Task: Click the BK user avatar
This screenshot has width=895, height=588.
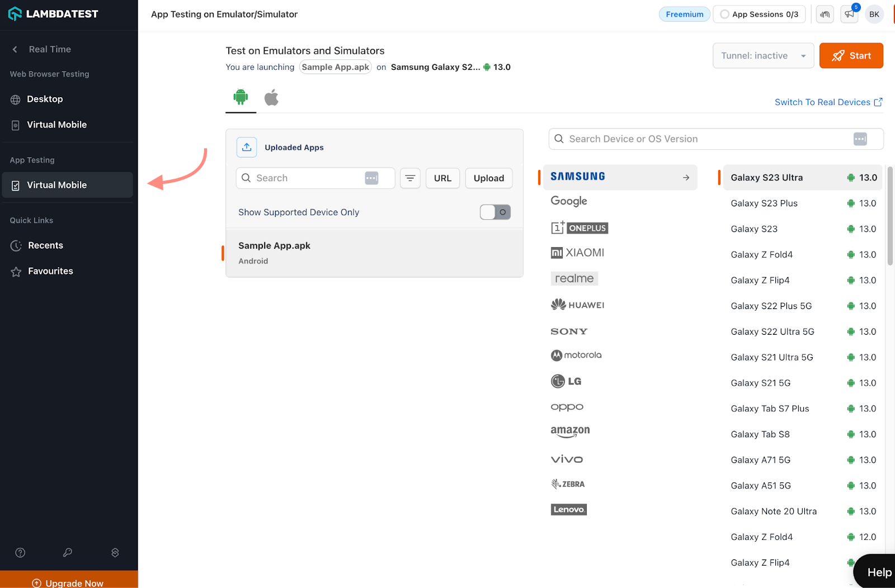Action: (x=874, y=15)
